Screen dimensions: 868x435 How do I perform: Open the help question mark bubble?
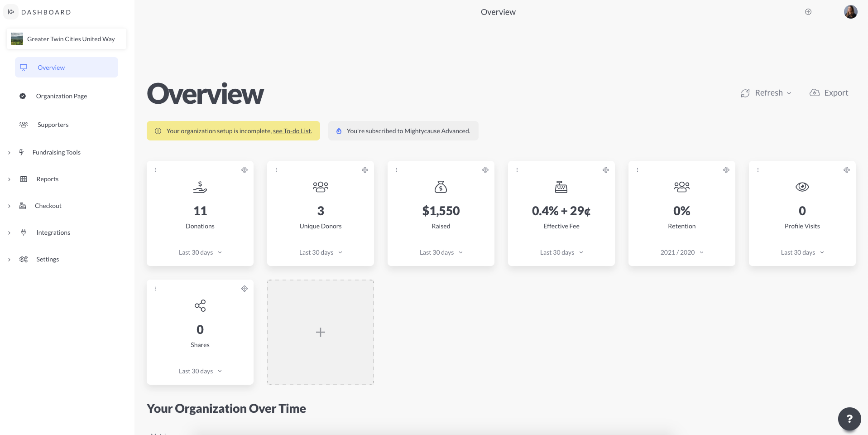[849, 419]
